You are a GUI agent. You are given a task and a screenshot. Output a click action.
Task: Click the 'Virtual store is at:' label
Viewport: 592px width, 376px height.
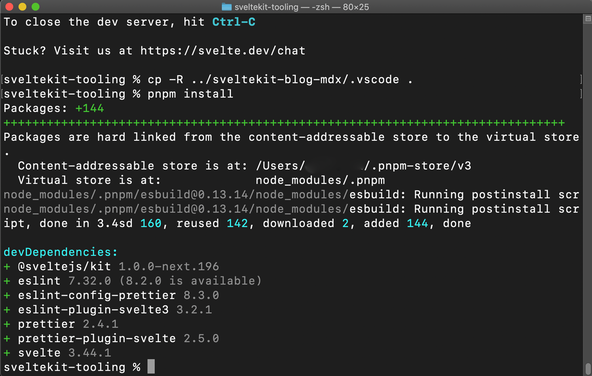coord(89,180)
